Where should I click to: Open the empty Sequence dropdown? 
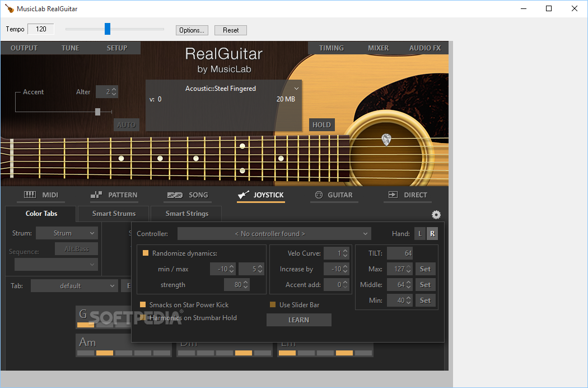[x=56, y=265]
